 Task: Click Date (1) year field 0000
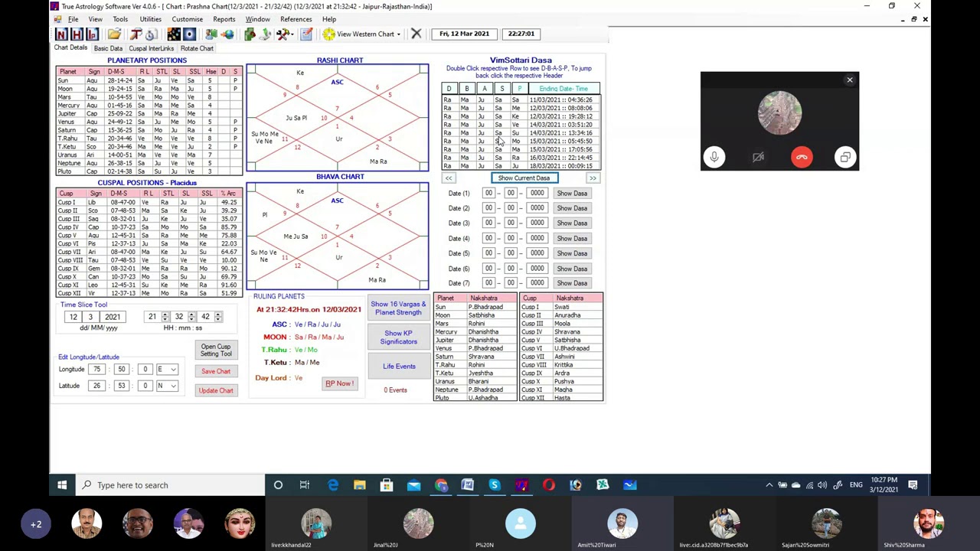pos(537,193)
